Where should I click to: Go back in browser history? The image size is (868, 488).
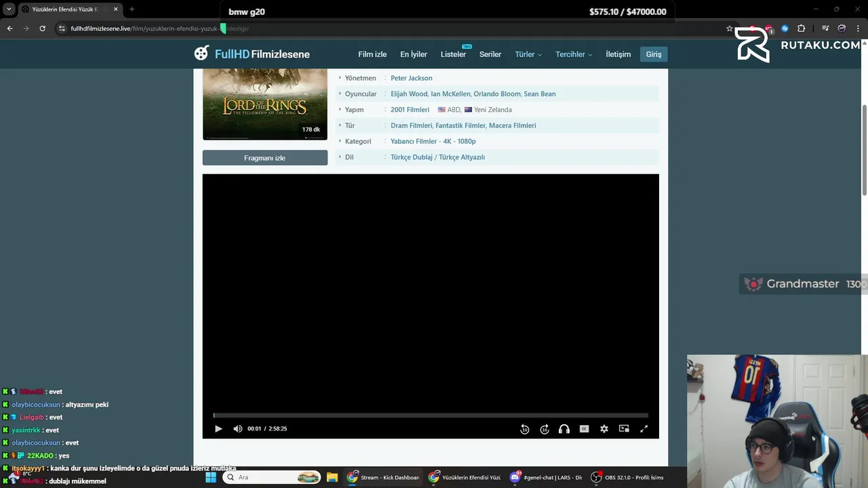pos(9,28)
